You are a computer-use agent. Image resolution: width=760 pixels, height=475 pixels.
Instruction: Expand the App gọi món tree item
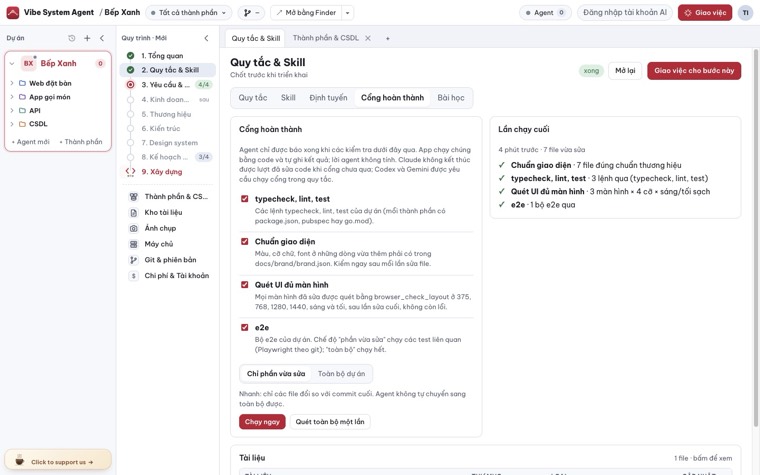tap(12, 97)
